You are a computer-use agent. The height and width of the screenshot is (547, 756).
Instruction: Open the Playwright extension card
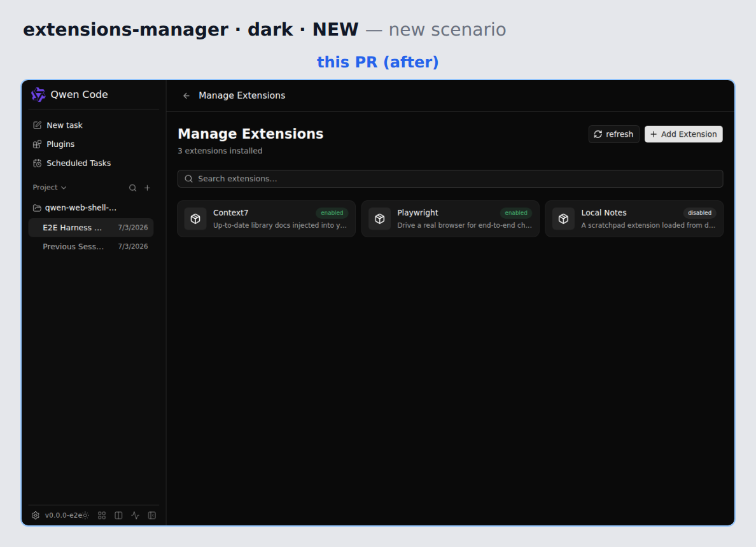point(451,219)
